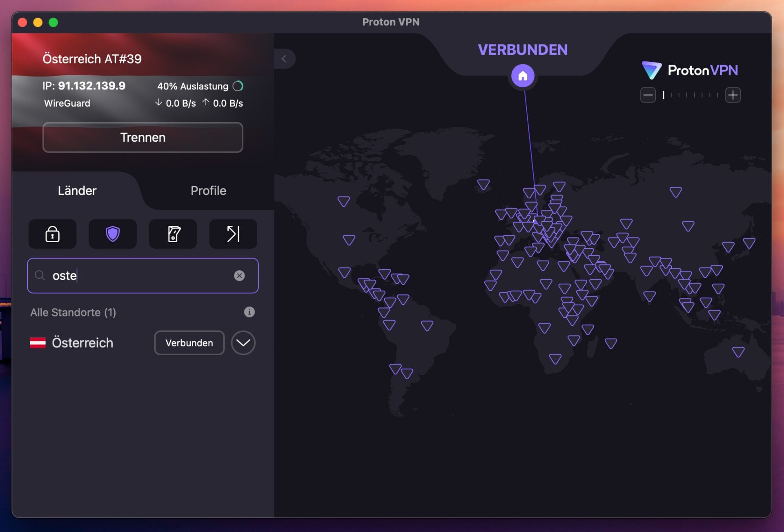Toggle the NetShield shield quick setting
This screenshot has width=784, height=532.
[112, 234]
